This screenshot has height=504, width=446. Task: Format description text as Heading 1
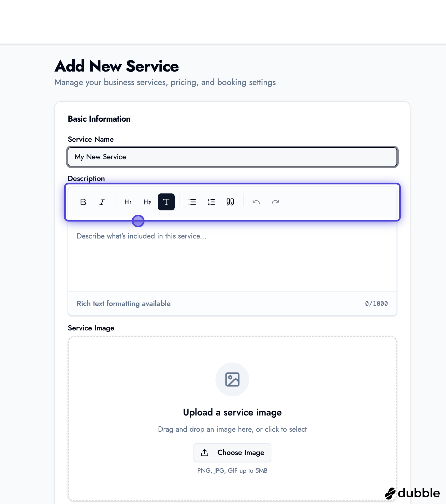click(128, 202)
